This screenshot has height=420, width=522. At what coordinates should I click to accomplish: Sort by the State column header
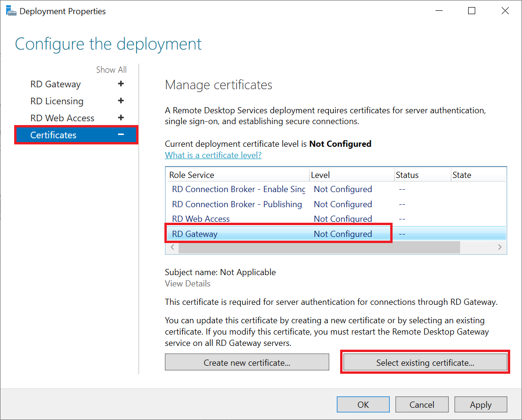(479, 175)
